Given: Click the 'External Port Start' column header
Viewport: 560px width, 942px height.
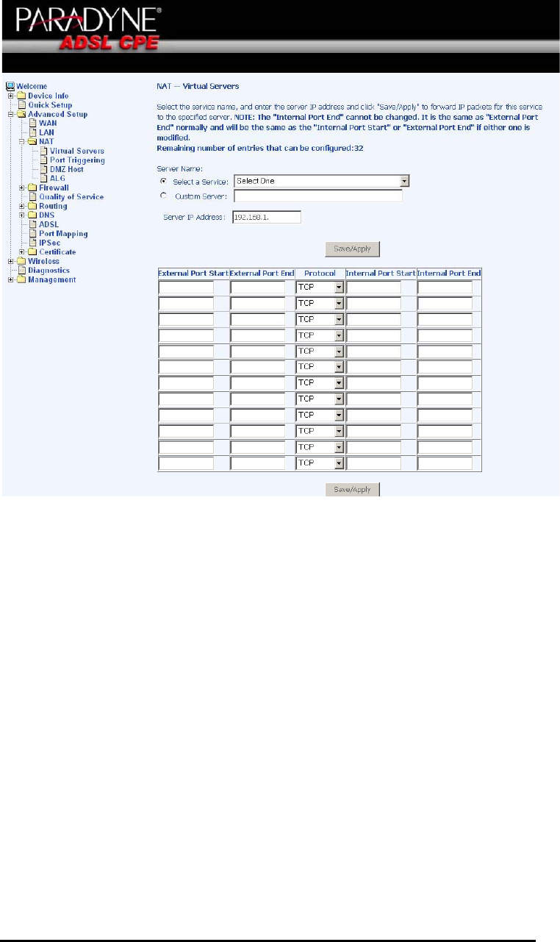Looking at the screenshot, I should click(193, 273).
